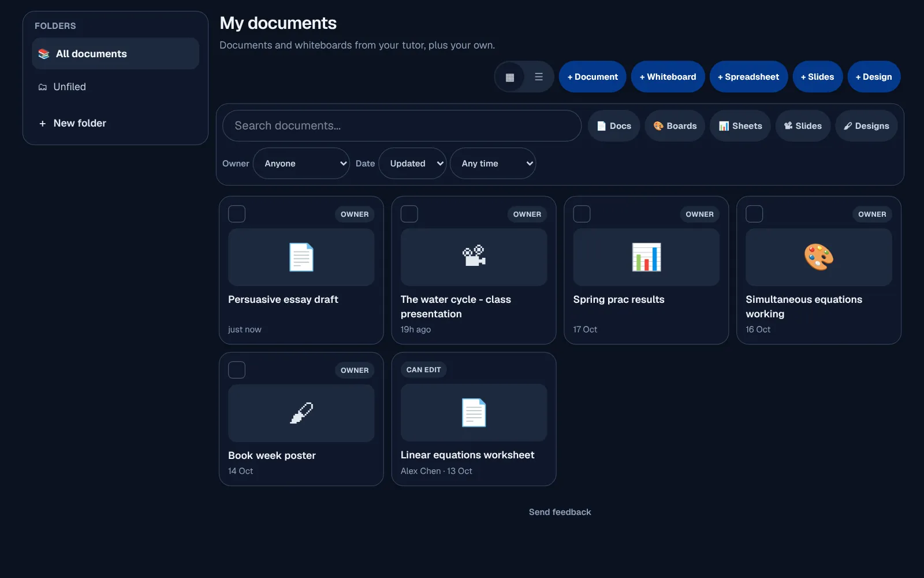Select the Simultaneous equations working checkbox

pos(754,214)
